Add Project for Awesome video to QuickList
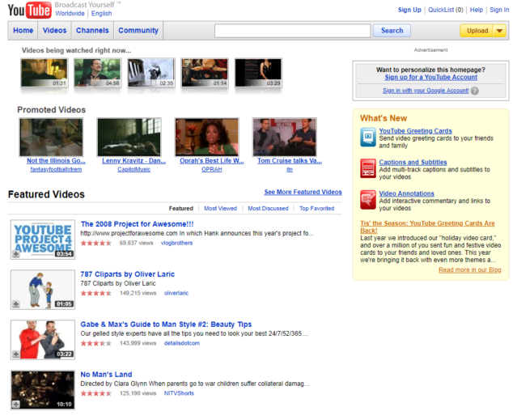Screen dimensions: 517x420 15,254
